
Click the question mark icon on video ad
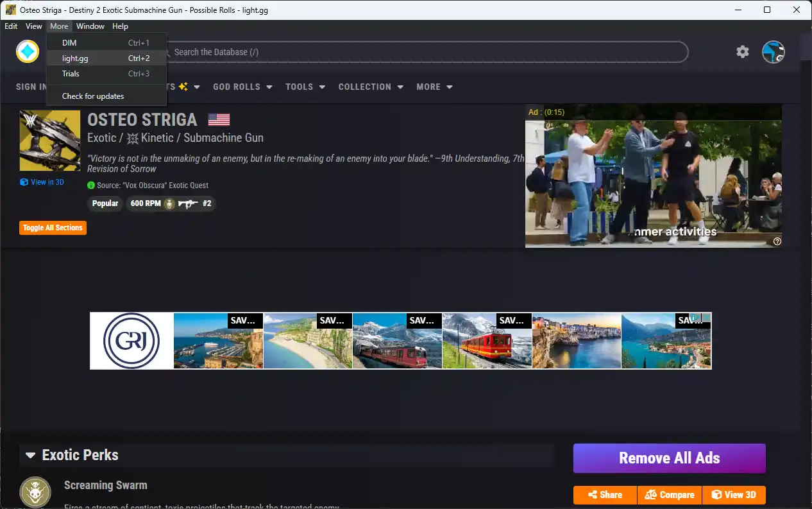point(777,241)
